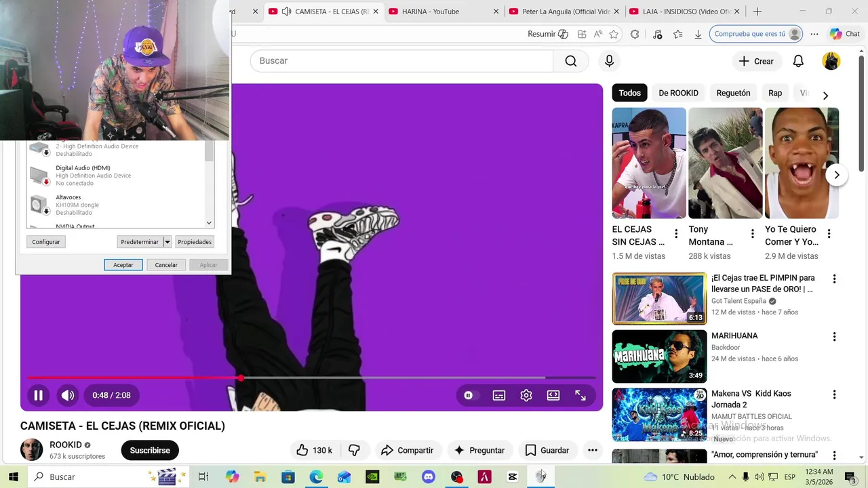Like the video with 130 k thumbs up
Screen dimensions: 868x488
pos(315,450)
